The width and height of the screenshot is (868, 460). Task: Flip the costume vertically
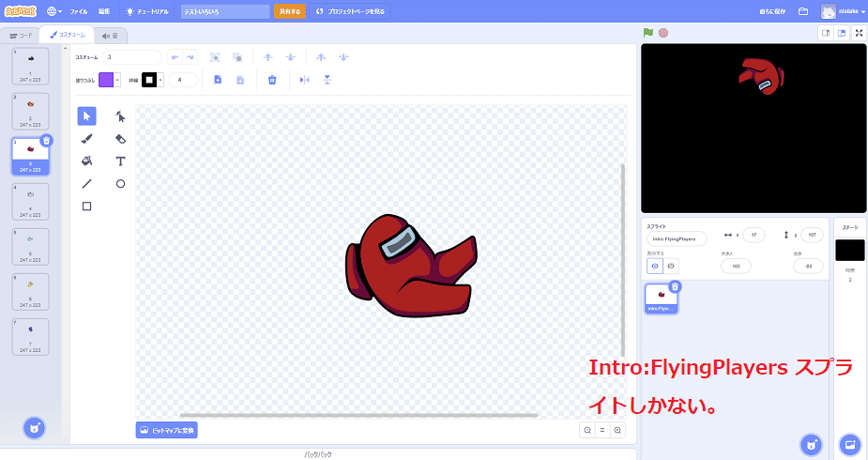point(327,80)
